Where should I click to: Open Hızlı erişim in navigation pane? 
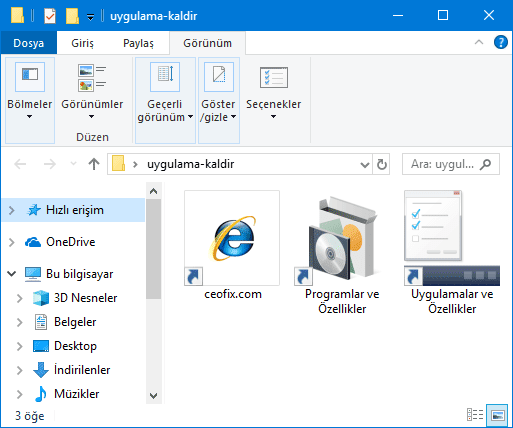pyautogui.click(x=75, y=210)
